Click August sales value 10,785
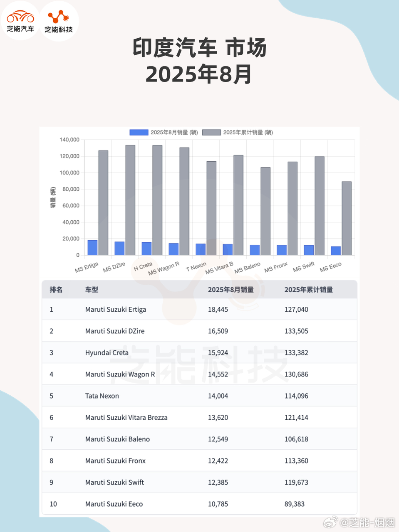 click(x=218, y=504)
